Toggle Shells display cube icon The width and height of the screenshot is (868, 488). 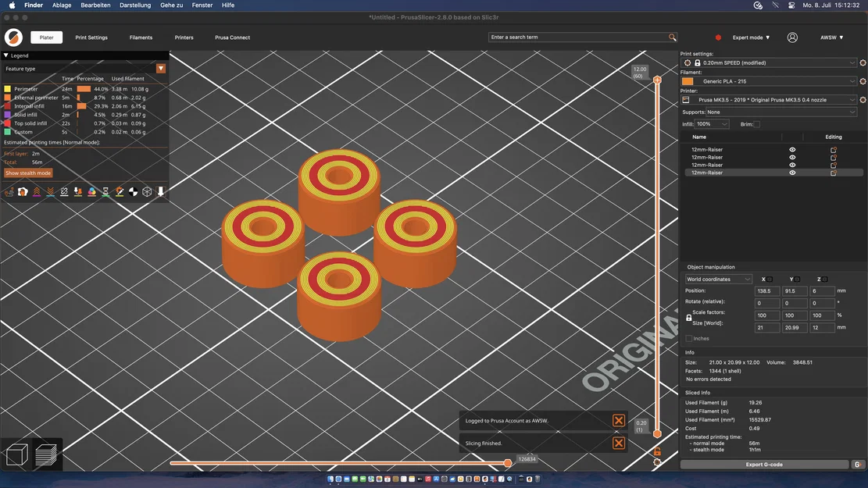click(147, 191)
